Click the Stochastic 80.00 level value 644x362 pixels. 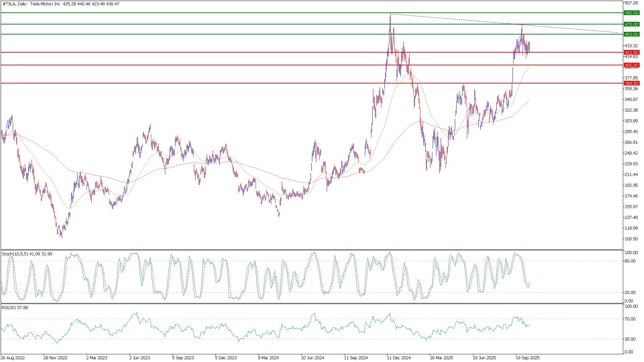point(630,261)
